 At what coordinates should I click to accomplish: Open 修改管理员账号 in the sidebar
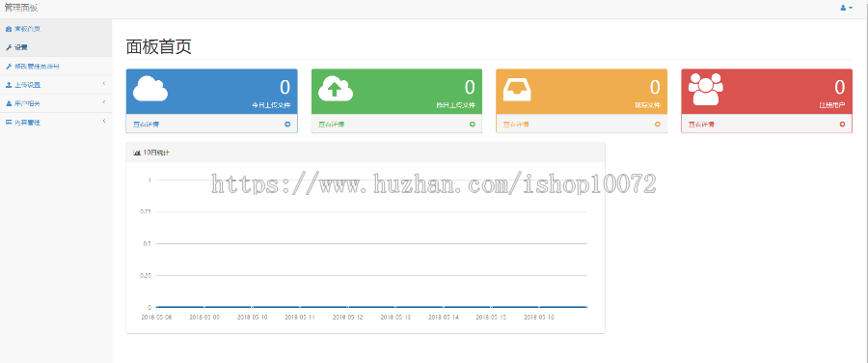[37, 66]
